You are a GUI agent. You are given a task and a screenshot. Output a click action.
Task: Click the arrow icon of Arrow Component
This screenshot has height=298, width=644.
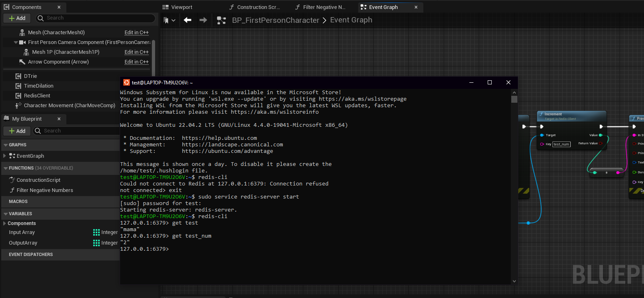(22, 62)
